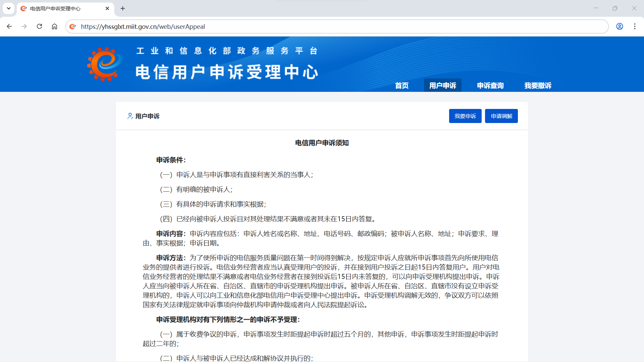Viewport: 644px width, 362px height.
Task: Open the browser three-dot menu
Action: click(x=635, y=26)
